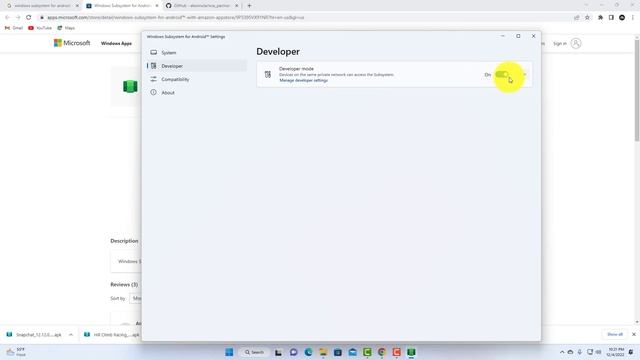Click the Microsoft logo on the webpage
The width and height of the screenshot is (640, 360).
[72, 43]
